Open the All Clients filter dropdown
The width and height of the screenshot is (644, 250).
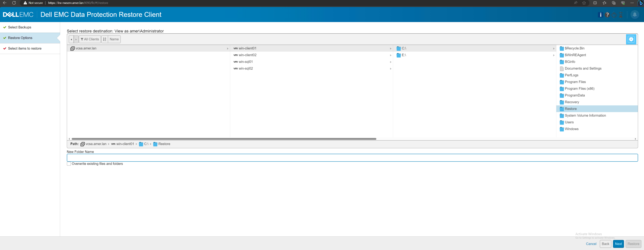(x=90, y=39)
